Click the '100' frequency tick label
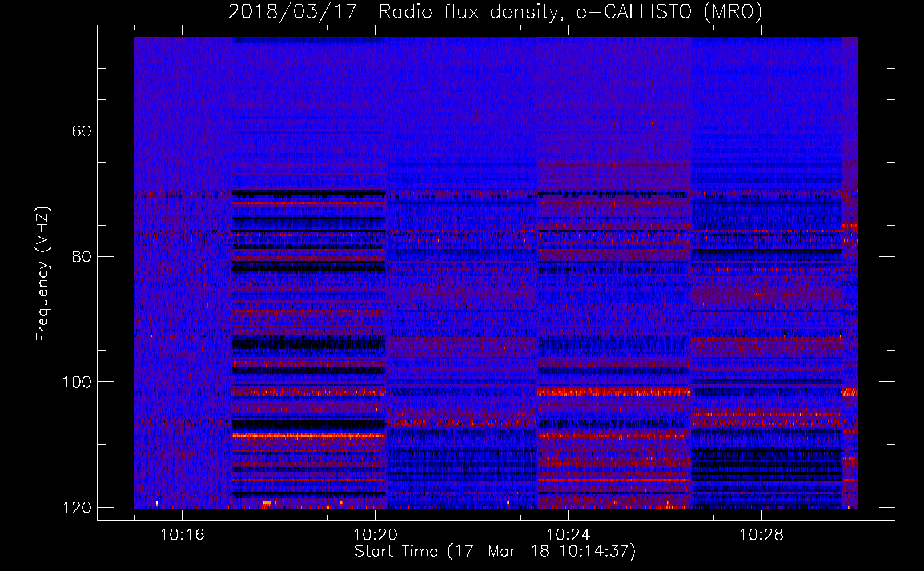 click(x=77, y=382)
